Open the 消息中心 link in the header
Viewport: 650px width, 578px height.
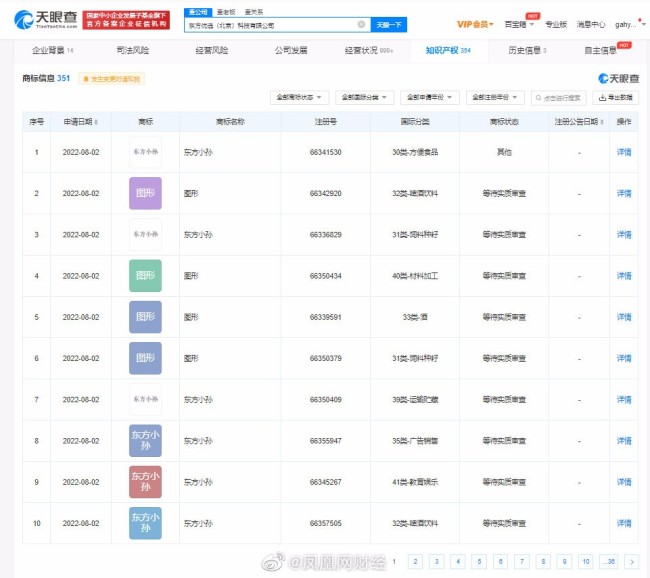click(591, 24)
